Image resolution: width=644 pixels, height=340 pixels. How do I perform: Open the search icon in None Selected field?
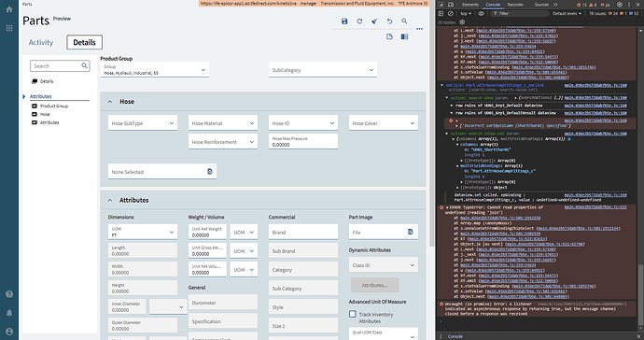pos(210,172)
